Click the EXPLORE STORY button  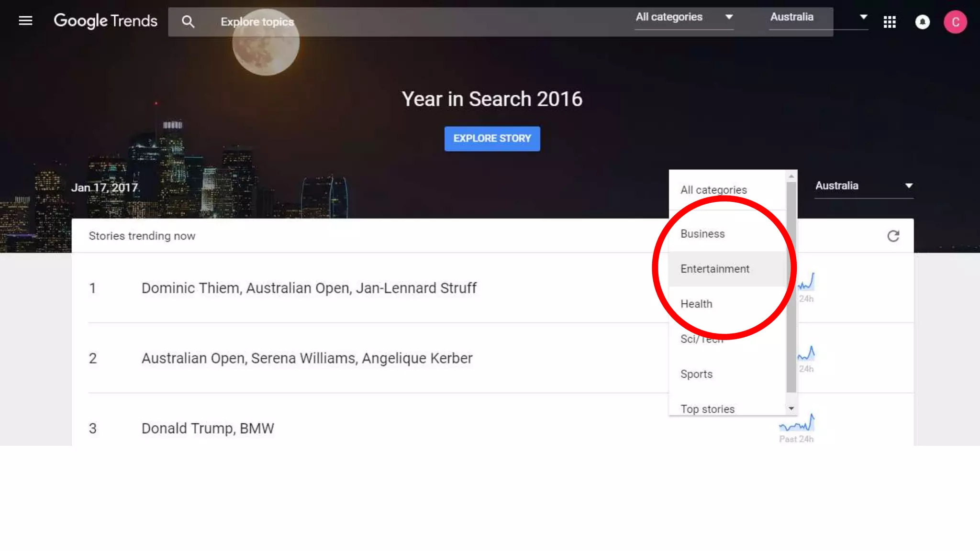tap(492, 139)
